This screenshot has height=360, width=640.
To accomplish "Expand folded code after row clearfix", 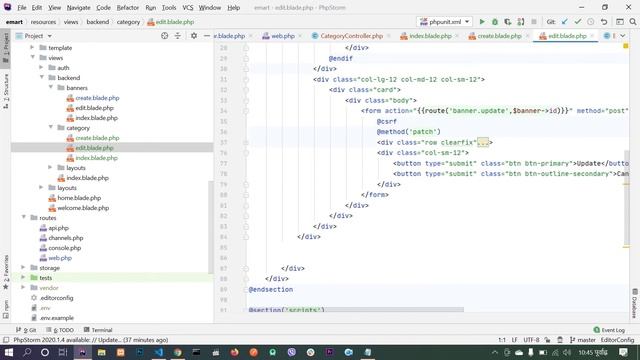I will coord(483,142).
